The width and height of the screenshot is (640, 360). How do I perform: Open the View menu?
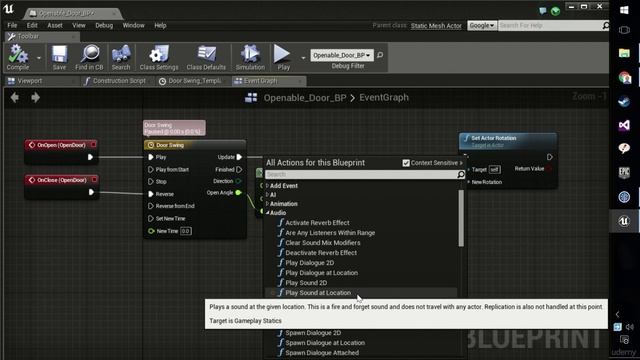coord(79,25)
